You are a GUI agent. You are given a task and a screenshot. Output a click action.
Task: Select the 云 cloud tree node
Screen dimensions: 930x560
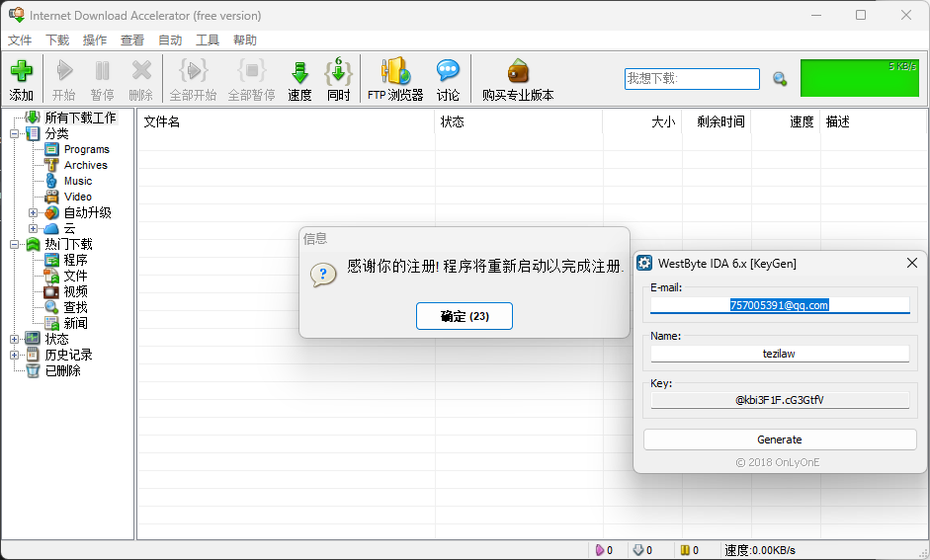(x=70, y=229)
